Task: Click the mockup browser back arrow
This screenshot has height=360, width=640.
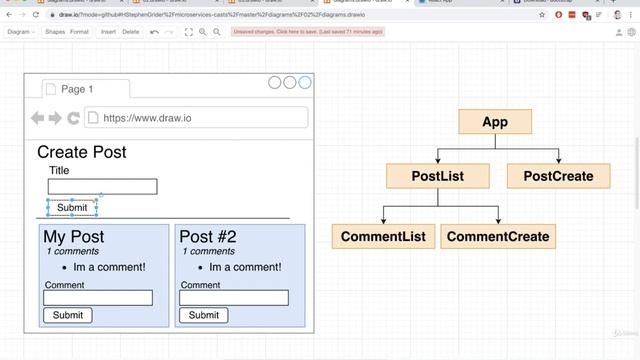Action: pos(38,118)
